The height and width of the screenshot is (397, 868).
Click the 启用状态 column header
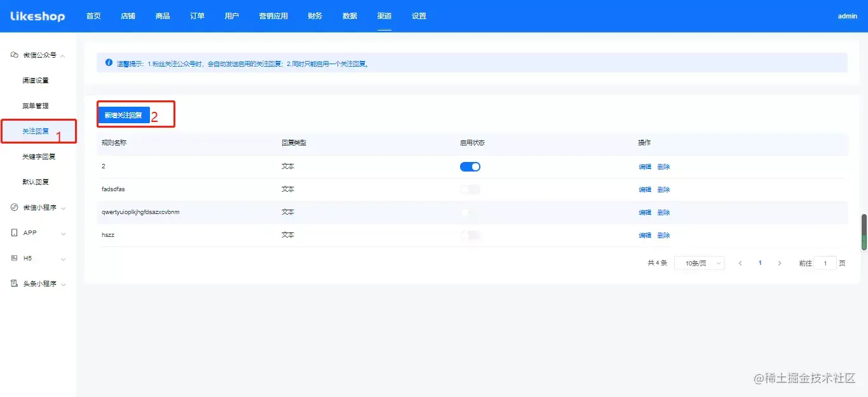pyautogui.click(x=473, y=143)
